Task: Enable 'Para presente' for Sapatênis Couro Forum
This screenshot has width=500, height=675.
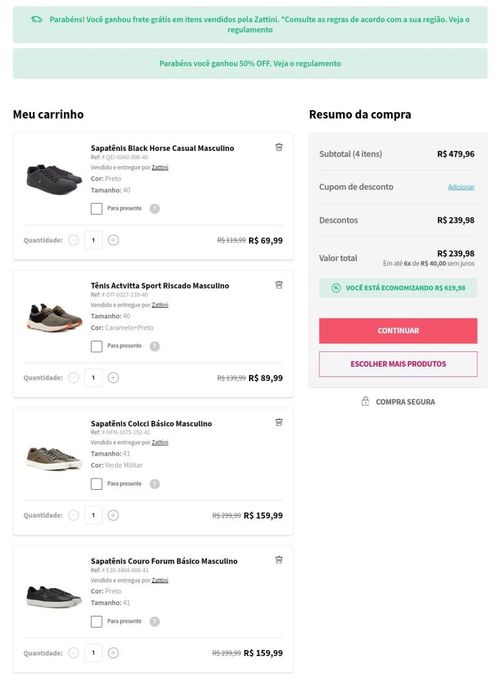Action: pyautogui.click(x=96, y=622)
